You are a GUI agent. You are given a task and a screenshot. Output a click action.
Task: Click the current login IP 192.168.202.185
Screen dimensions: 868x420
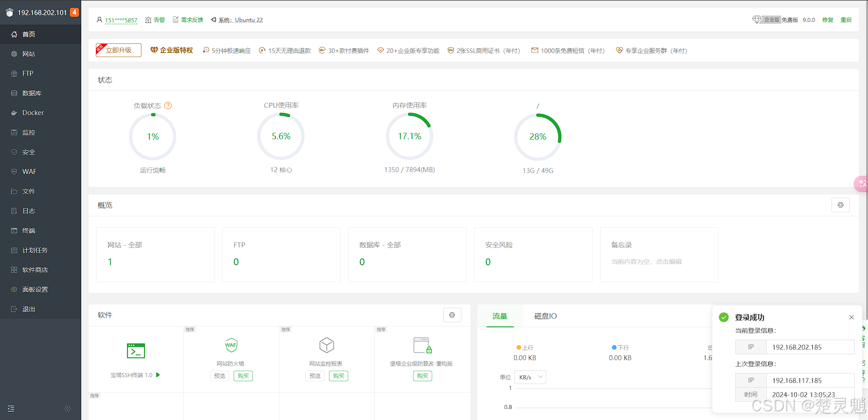tap(797, 347)
